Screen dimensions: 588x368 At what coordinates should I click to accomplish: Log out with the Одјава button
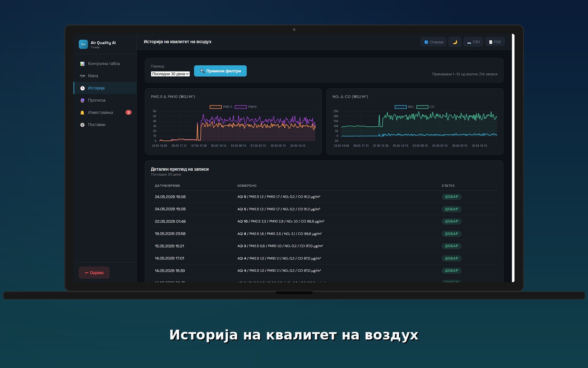click(94, 273)
